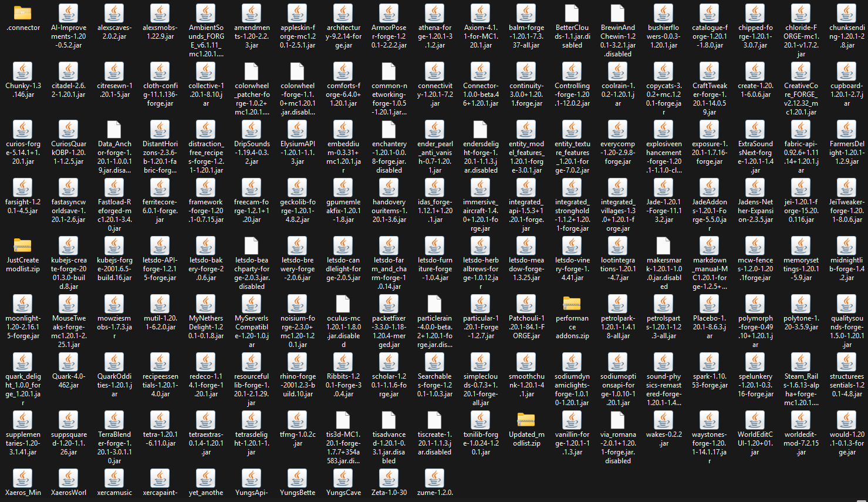Click the 'Controlling-forge' file name
Viewport: 868px width, 502px height.
click(572, 95)
